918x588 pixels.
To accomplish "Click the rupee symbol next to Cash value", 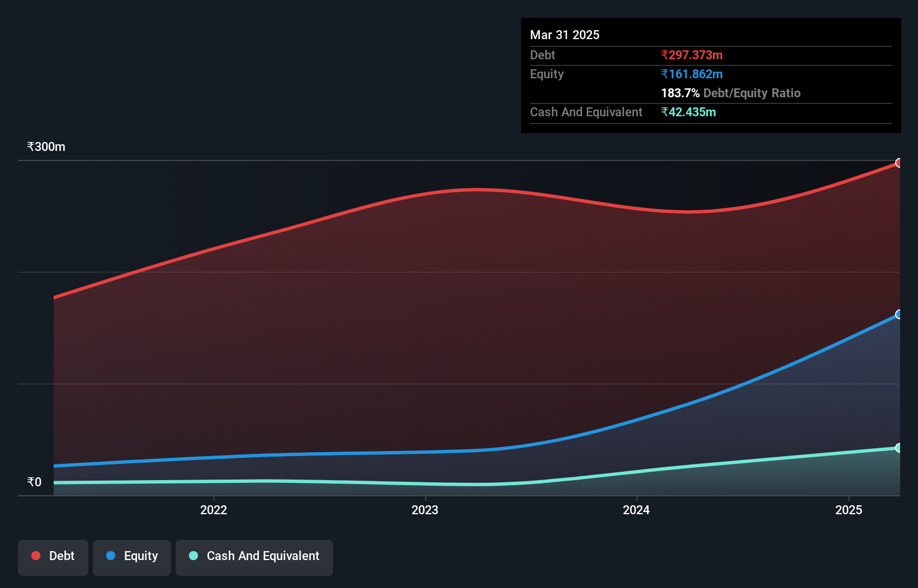I will 665,112.
